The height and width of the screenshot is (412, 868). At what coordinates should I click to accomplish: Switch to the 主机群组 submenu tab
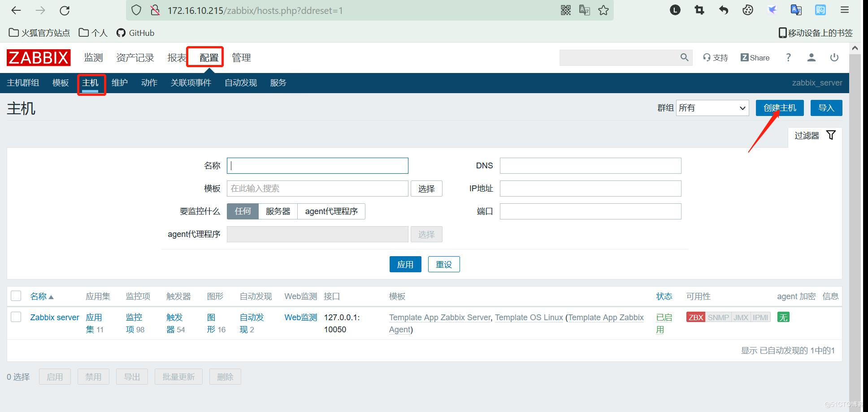(x=23, y=83)
